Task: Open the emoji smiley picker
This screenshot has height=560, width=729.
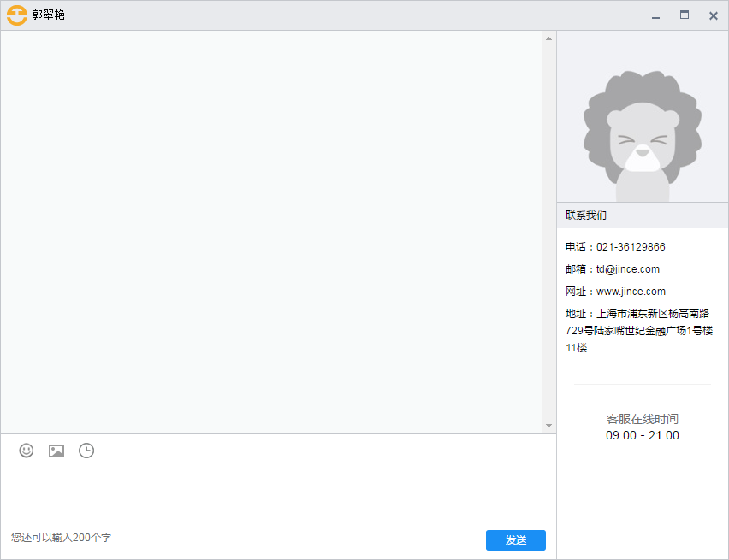Action: click(x=26, y=451)
